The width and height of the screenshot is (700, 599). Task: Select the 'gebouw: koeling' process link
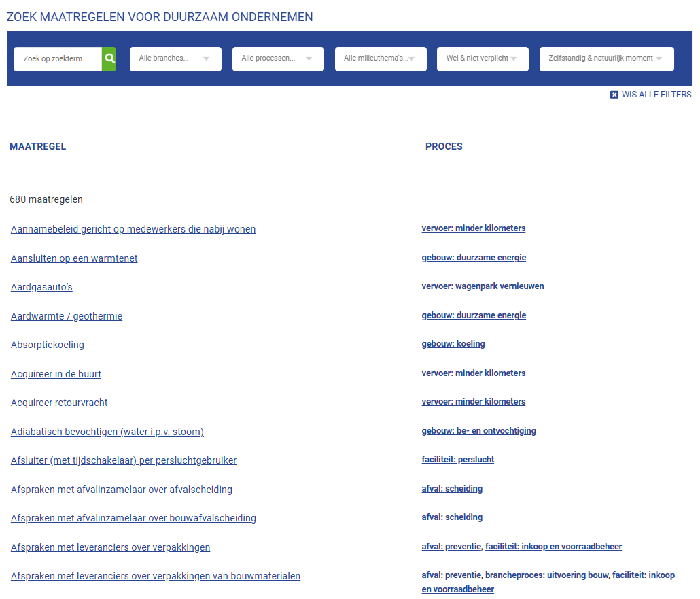tap(453, 344)
